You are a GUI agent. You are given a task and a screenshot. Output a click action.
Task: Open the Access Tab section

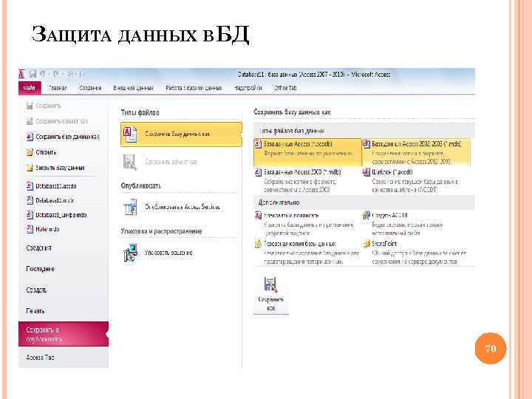click(40, 358)
